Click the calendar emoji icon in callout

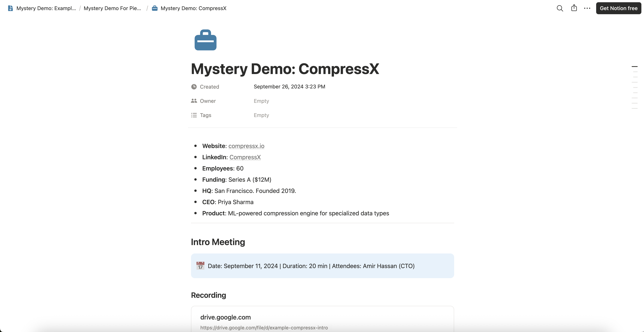coord(200,266)
